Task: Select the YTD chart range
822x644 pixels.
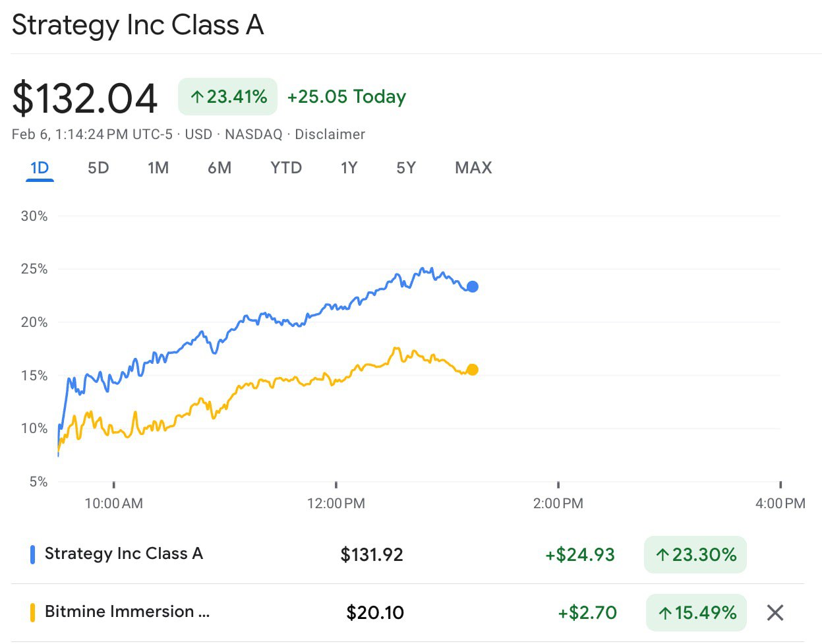Action: [x=286, y=168]
